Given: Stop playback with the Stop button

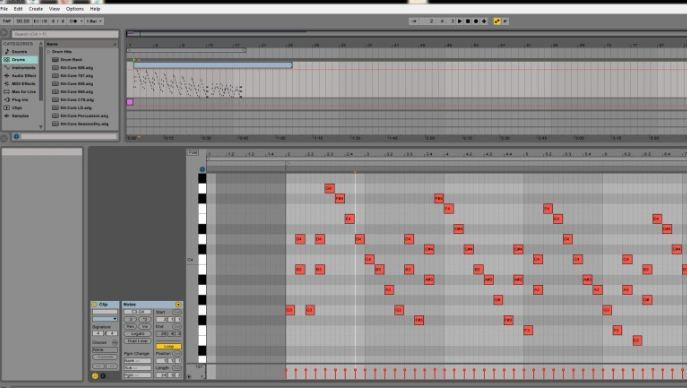Looking at the screenshot, I should point(468,21).
